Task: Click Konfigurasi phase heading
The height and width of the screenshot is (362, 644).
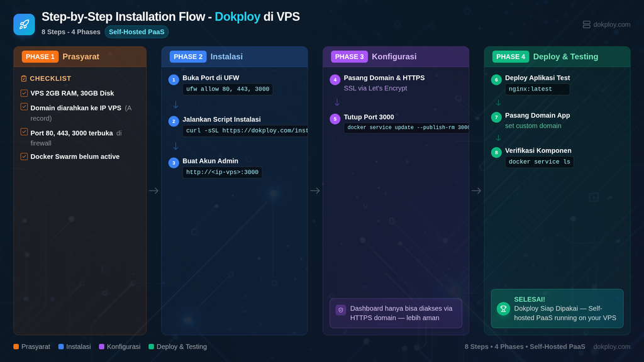Action: pyautogui.click(x=394, y=57)
